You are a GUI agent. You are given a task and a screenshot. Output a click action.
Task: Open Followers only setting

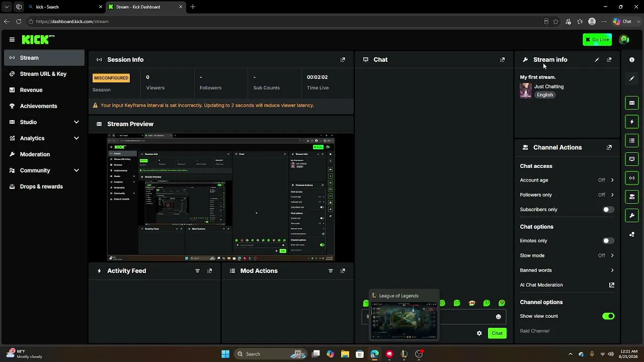click(567, 195)
